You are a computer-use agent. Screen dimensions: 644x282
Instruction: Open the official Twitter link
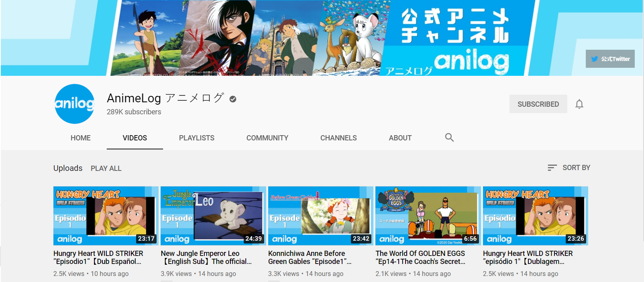[610, 59]
